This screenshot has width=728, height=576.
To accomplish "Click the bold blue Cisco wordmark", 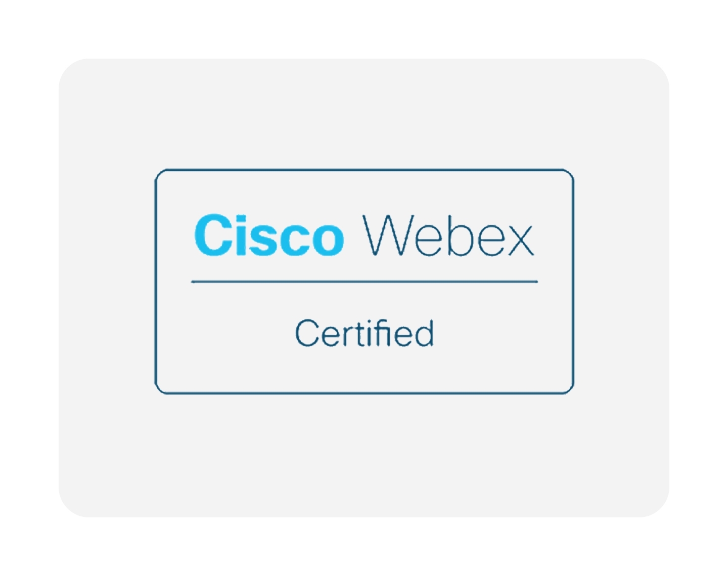I will (269, 235).
